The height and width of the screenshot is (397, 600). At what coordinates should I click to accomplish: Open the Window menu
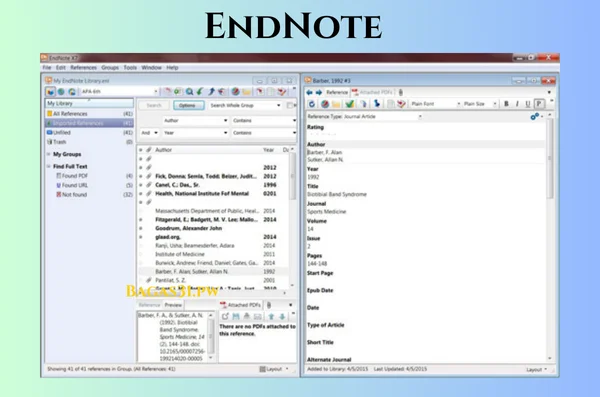[152, 68]
